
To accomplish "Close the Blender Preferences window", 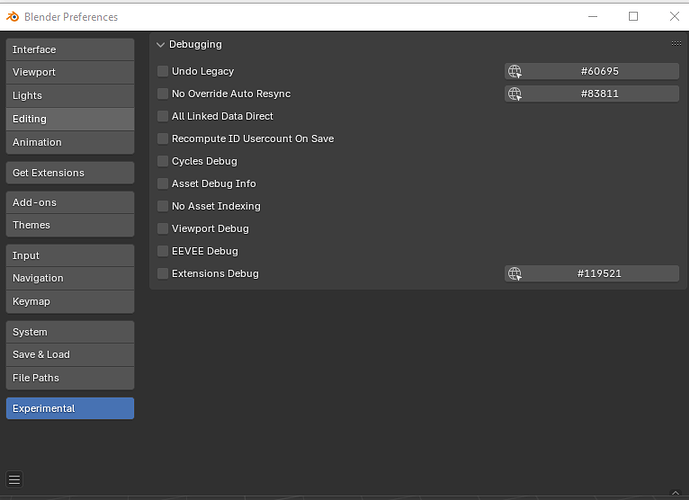I will (x=674, y=17).
